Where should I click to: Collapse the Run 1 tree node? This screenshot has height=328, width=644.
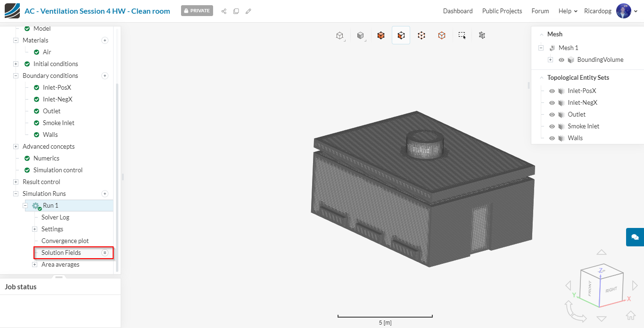[25, 206]
